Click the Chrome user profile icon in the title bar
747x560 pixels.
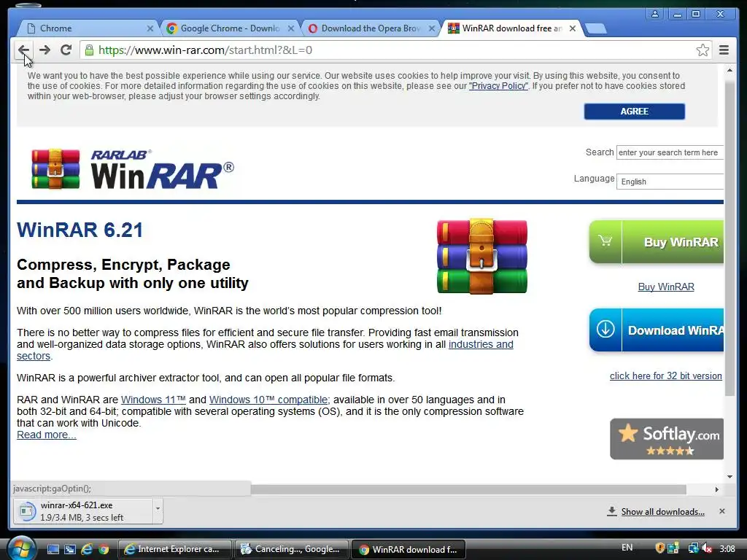pos(655,14)
